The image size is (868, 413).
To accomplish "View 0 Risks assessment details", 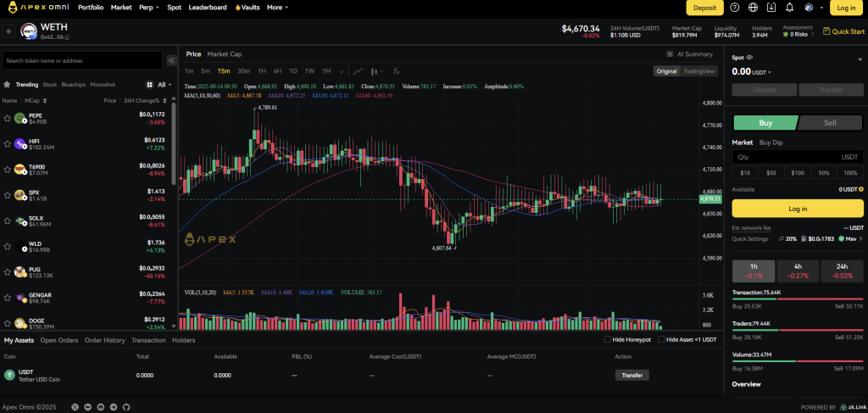I will tap(798, 34).
